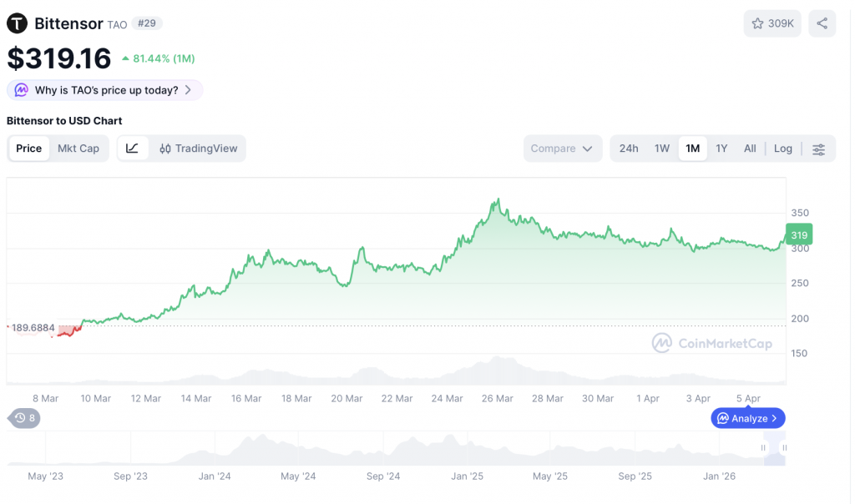Click the CoinMarketCap watermark logo

[x=711, y=343]
